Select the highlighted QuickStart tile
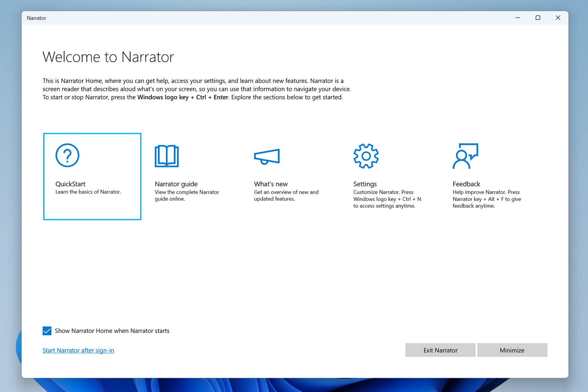 pyautogui.click(x=92, y=176)
